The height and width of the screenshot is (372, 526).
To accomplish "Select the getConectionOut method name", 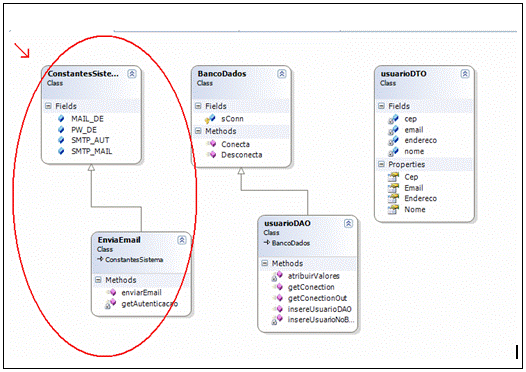I will point(317,298).
